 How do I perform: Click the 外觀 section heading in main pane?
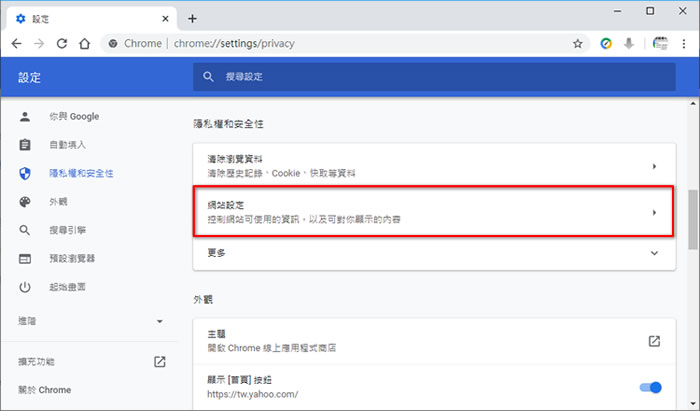(x=203, y=299)
